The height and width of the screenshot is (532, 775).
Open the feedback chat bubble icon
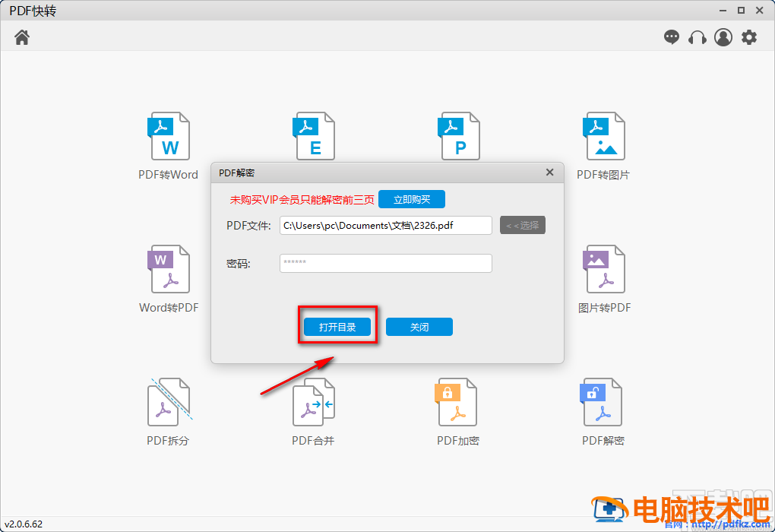(671, 37)
